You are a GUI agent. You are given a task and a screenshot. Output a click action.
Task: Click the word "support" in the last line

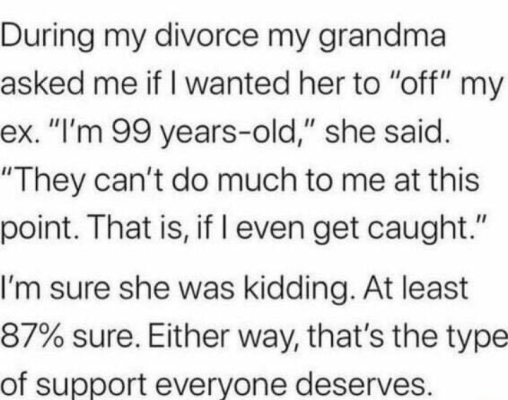pyautogui.click(x=91, y=386)
